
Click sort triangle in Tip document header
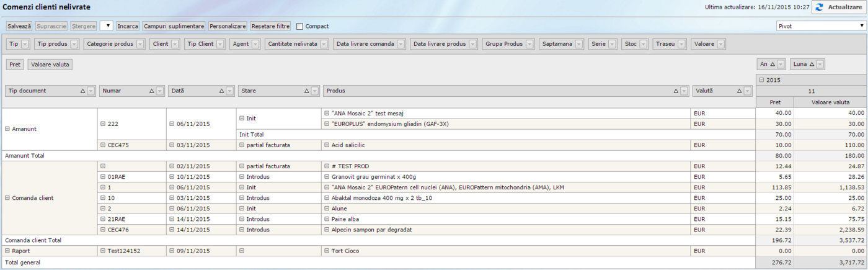[x=83, y=91]
